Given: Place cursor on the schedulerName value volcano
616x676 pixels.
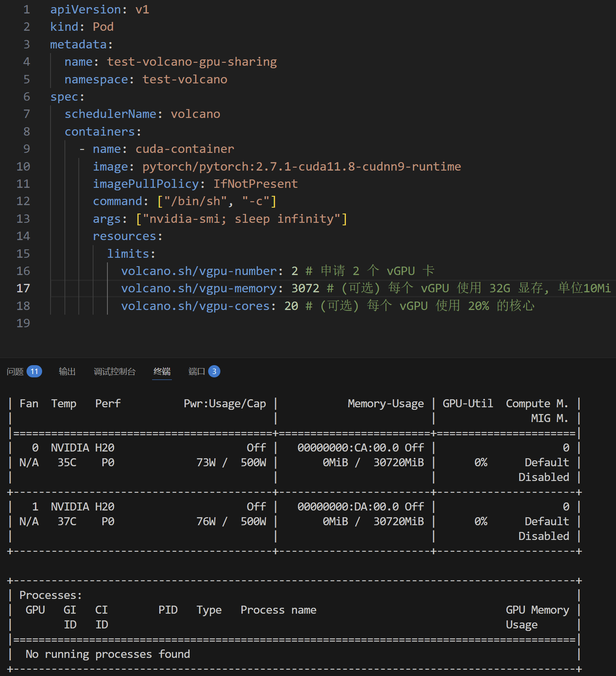Looking at the screenshot, I should pyautogui.click(x=195, y=114).
